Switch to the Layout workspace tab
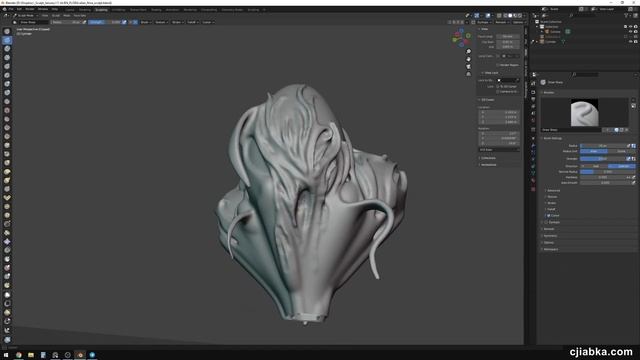The width and height of the screenshot is (640, 360). (x=70, y=9)
